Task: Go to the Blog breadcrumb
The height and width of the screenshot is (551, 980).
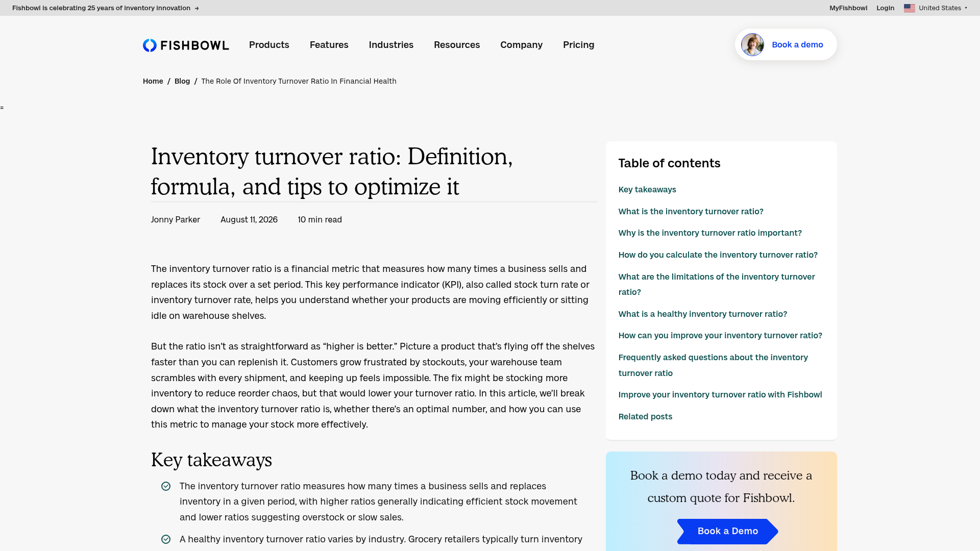Action: (182, 81)
